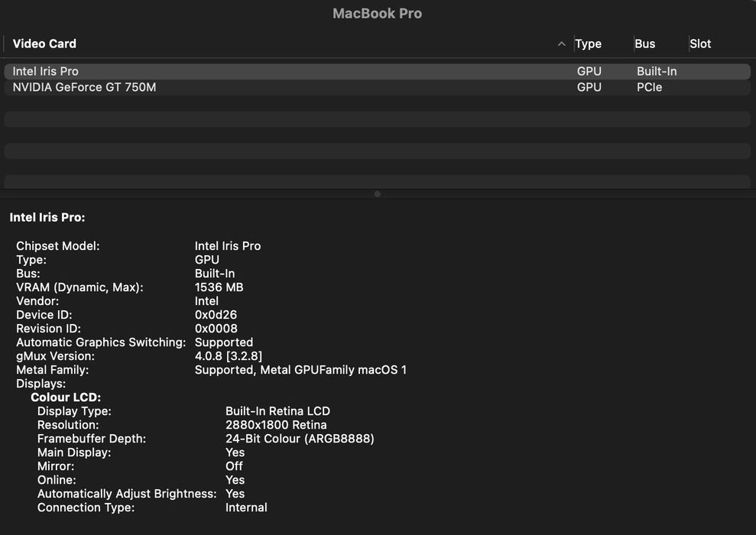This screenshot has width=756, height=535.
Task: Click the Online: label
Action: coord(57,480)
